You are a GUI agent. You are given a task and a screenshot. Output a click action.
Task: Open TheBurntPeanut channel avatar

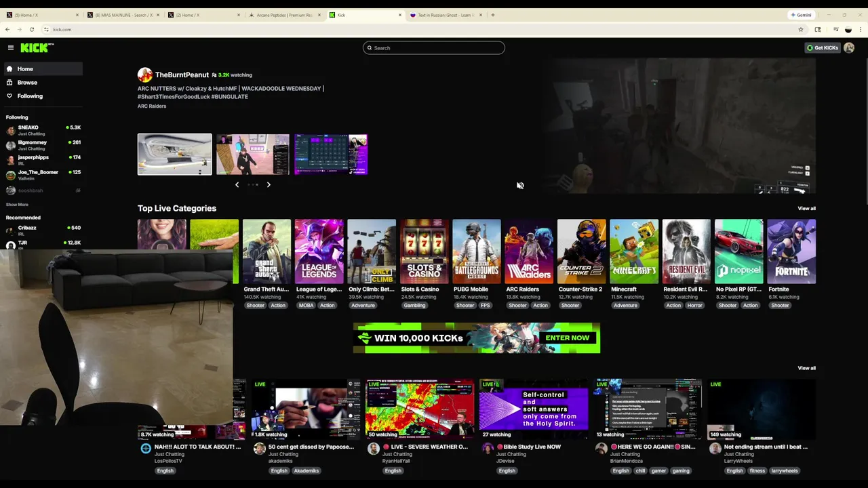145,75
